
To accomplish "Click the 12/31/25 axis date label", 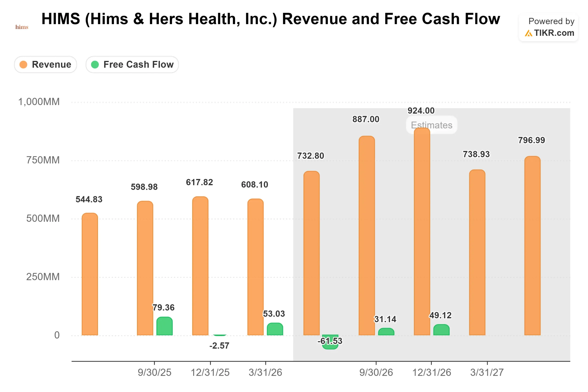I will coord(210,373).
